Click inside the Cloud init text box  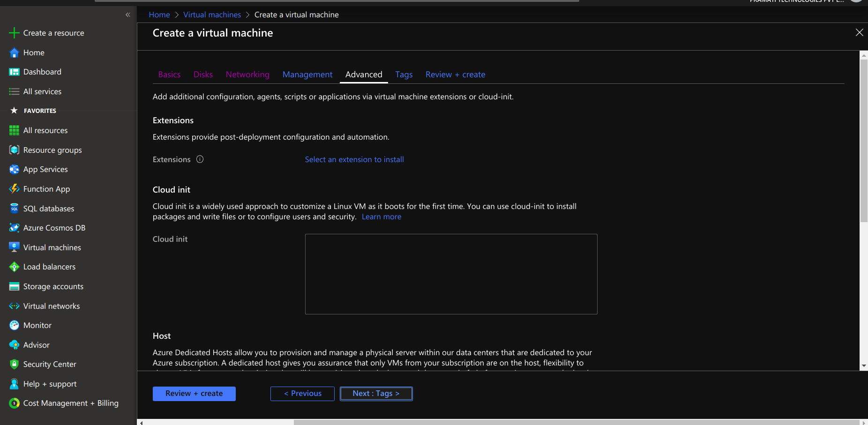pos(451,274)
